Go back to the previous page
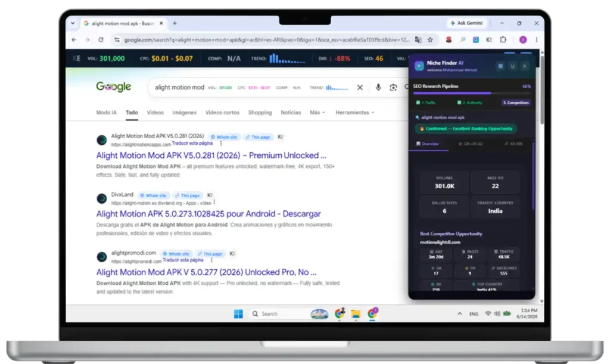Viewport: 610px width, 364px height. pyautogui.click(x=74, y=40)
